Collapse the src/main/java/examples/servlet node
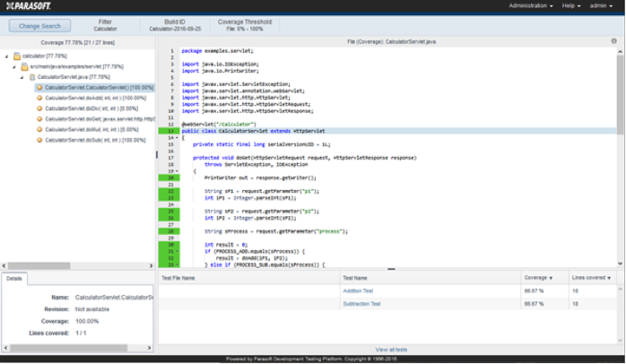The width and height of the screenshot is (626, 364). [14, 67]
